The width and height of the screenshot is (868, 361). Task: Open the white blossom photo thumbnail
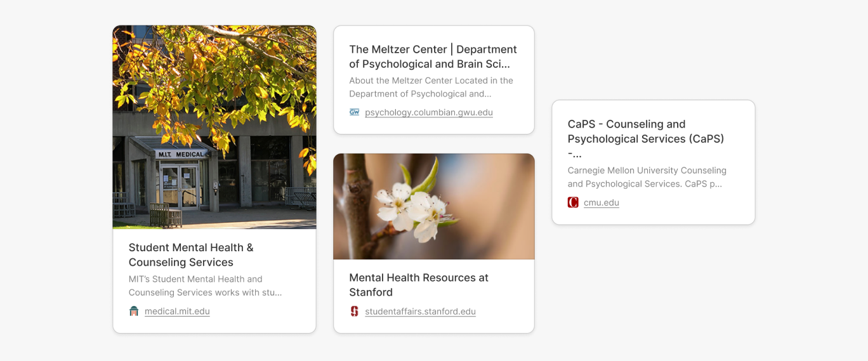pyautogui.click(x=434, y=206)
